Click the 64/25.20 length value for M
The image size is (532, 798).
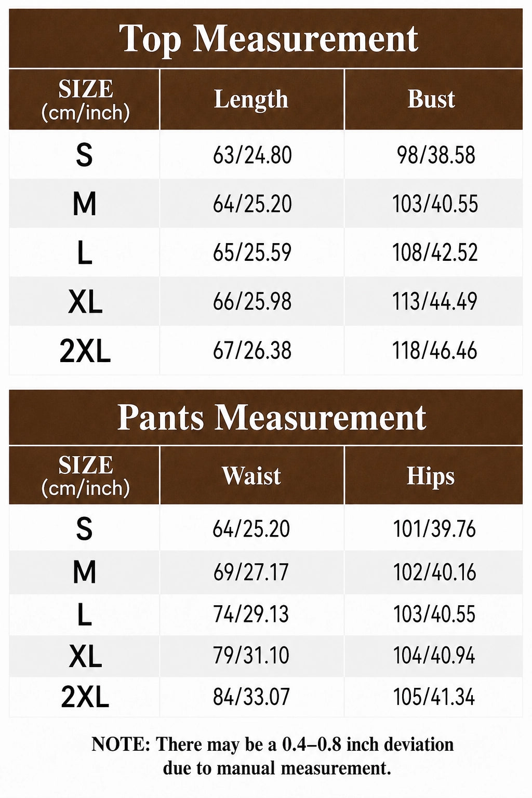pyautogui.click(x=252, y=204)
